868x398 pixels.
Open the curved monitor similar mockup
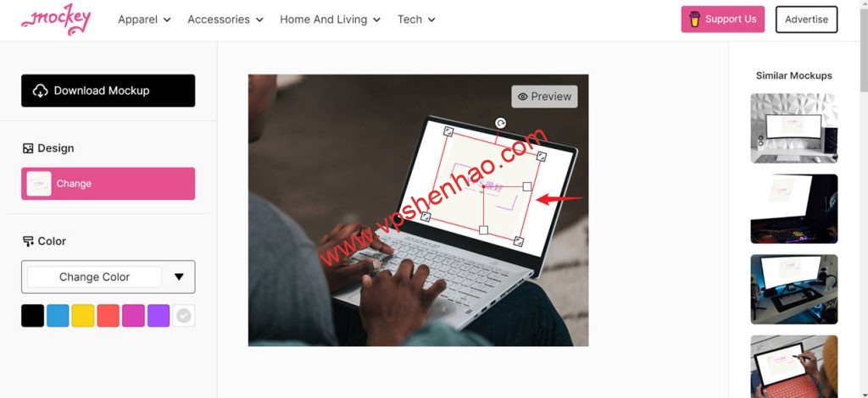[794, 128]
